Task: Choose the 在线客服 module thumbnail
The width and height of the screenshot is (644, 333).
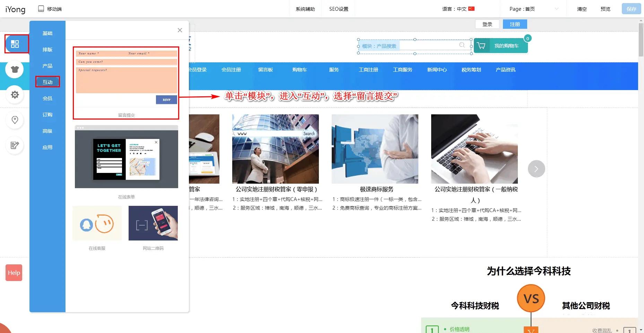Action: 97,224
